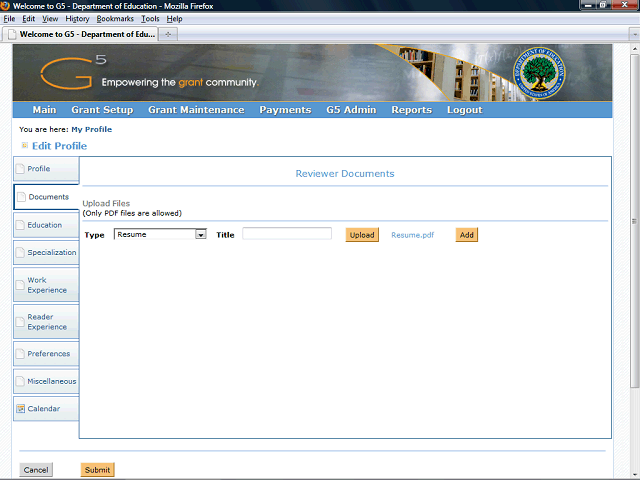This screenshot has height=480, width=640.
Task: Select the Welcome to G5 browser tab
Action: coord(81,34)
